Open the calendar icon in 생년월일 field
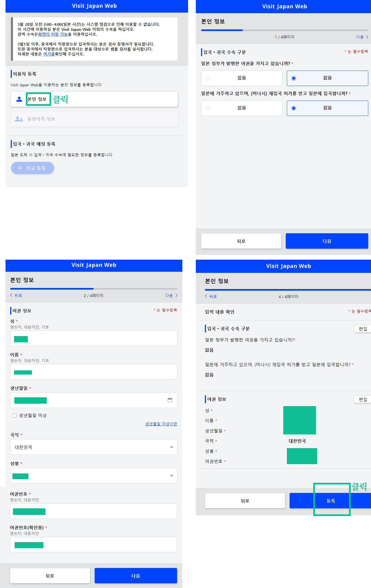This screenshot has width=371, height=588. coord(170,400)
